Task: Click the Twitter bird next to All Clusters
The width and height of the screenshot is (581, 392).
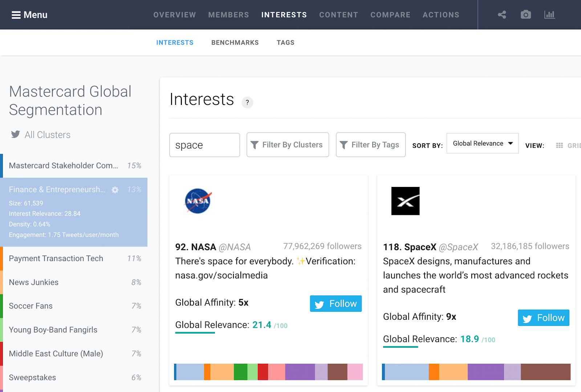Action: click(16, 134)
